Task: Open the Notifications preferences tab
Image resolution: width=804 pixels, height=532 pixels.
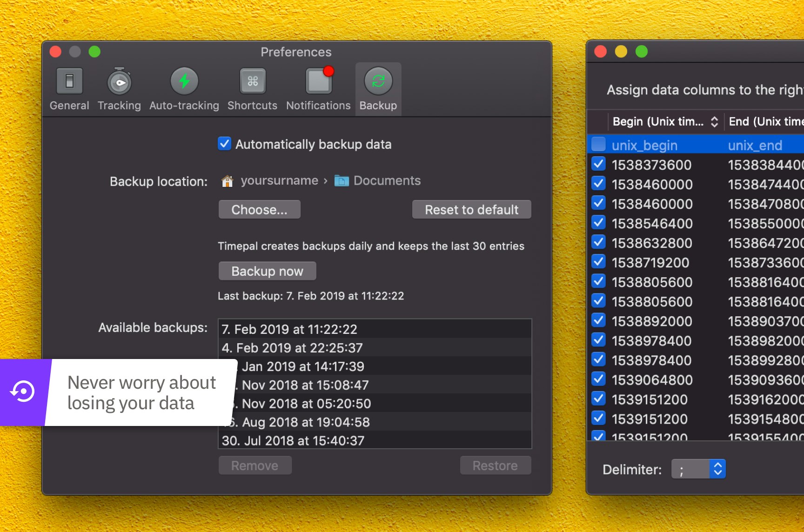Action: point(318,89)
